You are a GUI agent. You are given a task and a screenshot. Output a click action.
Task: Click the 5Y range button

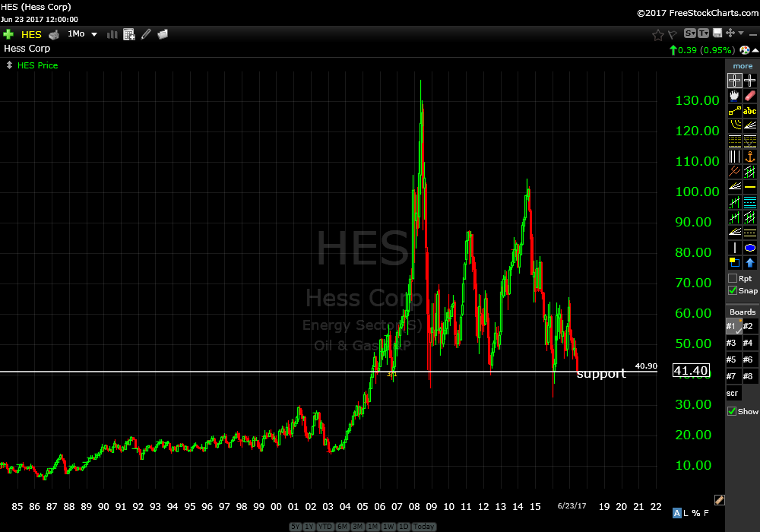tap(296, 527)
